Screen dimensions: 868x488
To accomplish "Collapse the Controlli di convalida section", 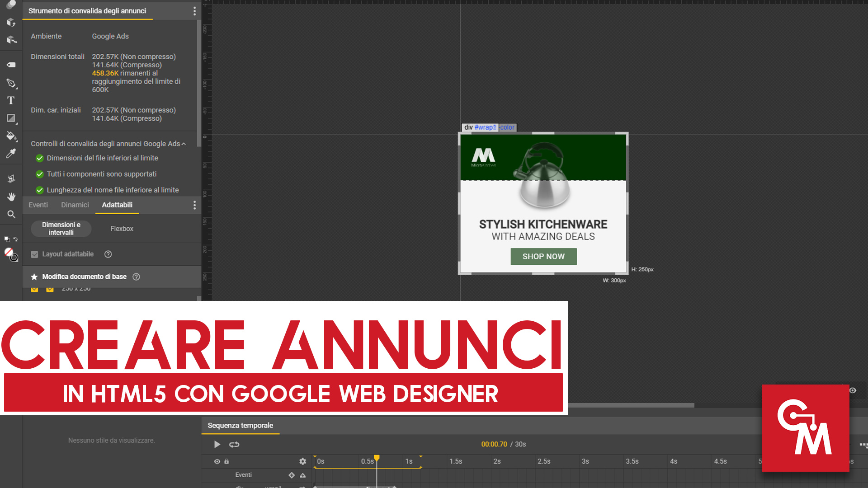I will point(184,143).
